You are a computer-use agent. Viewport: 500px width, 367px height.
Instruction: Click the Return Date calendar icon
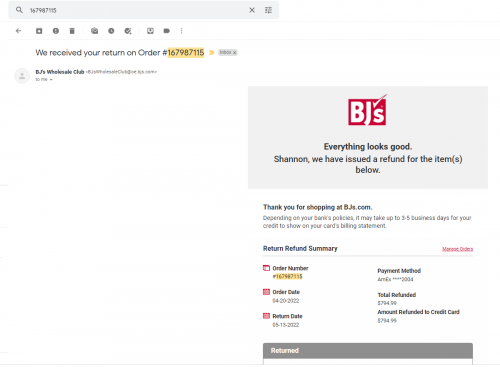pos(266,316)
